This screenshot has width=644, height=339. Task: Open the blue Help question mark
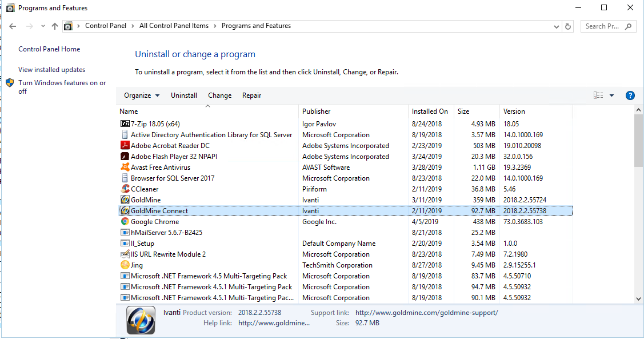click(630, 95)
